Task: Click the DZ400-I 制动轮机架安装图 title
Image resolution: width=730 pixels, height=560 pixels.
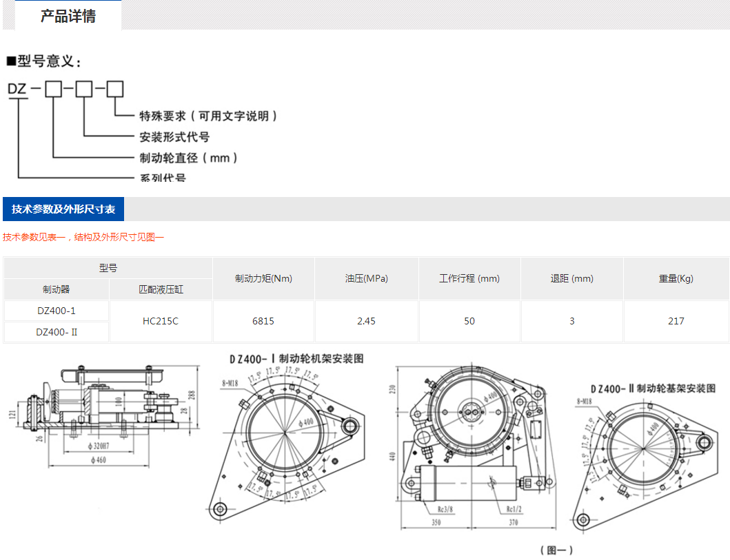Action: [x=296, y=359]
